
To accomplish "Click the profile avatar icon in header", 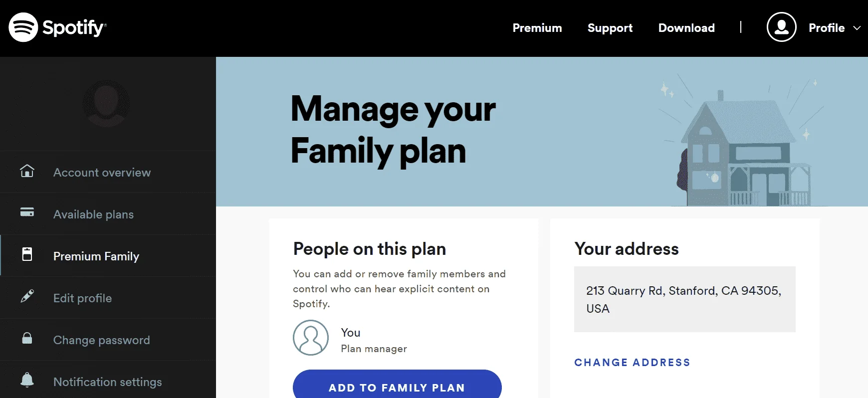I will click(x=781, y=27).
